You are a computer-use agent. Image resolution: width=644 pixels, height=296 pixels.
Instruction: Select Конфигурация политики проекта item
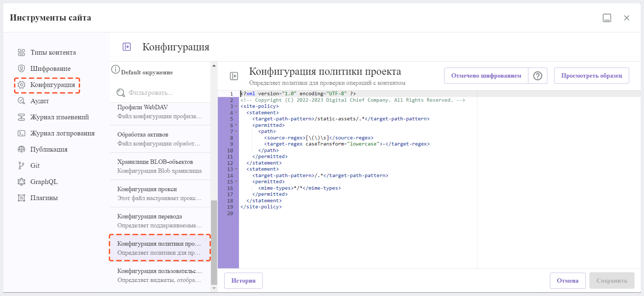(160, 248)
